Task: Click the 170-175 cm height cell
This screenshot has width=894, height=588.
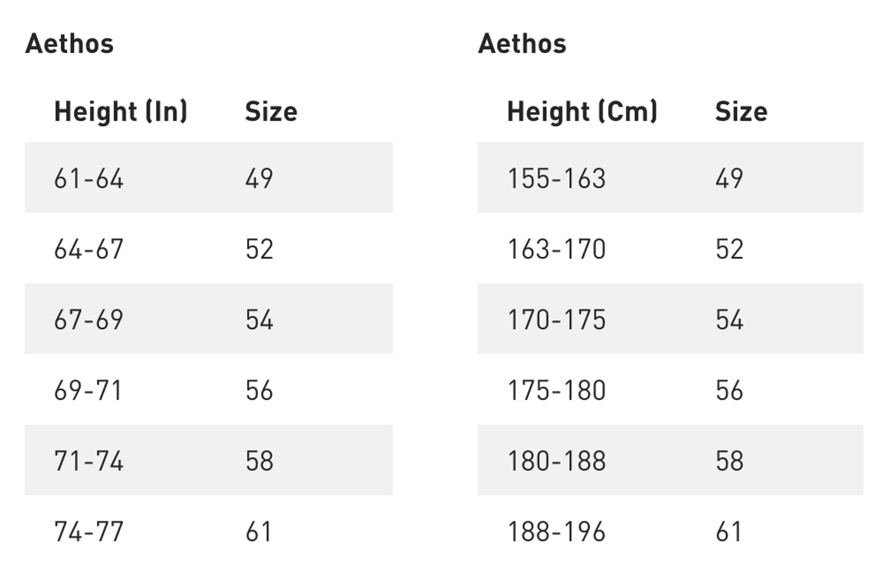Action: pyautogui.click(x=557, y=320)
